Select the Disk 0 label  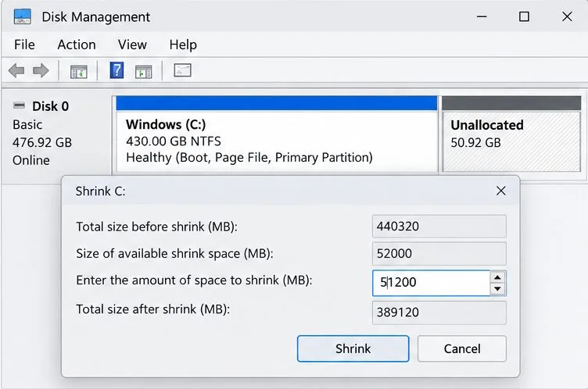click(50, 106)
